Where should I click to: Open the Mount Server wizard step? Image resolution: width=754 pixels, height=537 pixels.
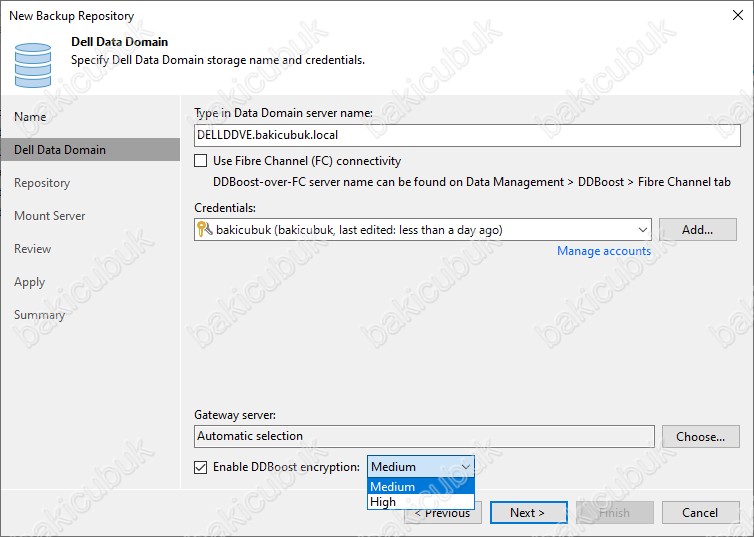tap(50, 216)
